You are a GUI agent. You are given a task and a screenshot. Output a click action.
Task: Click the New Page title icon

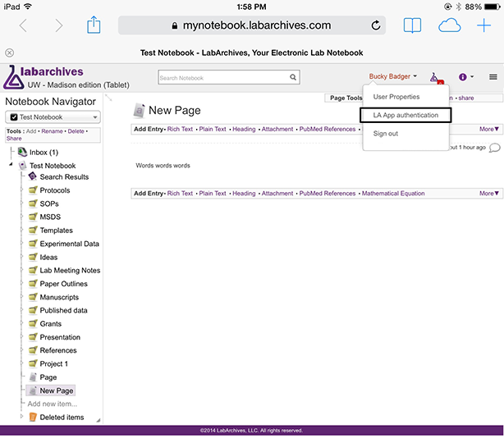point(140,111)
